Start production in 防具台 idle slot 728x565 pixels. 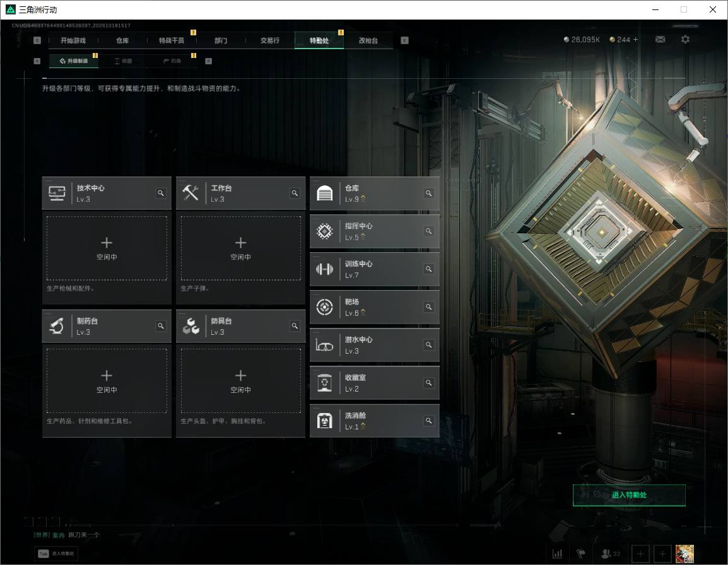click(240, 381)
